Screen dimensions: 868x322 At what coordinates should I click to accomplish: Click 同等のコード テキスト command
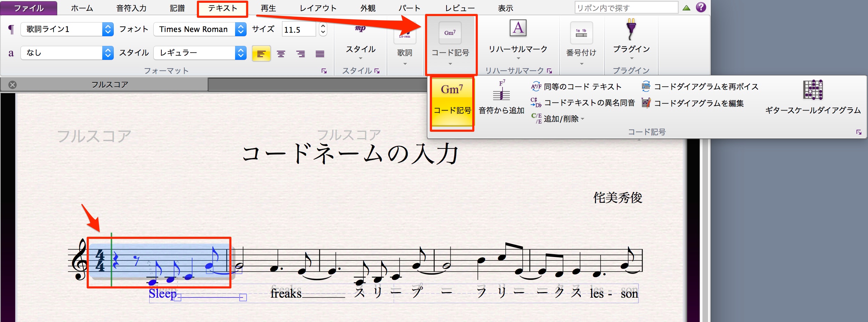tap(576, 87)
